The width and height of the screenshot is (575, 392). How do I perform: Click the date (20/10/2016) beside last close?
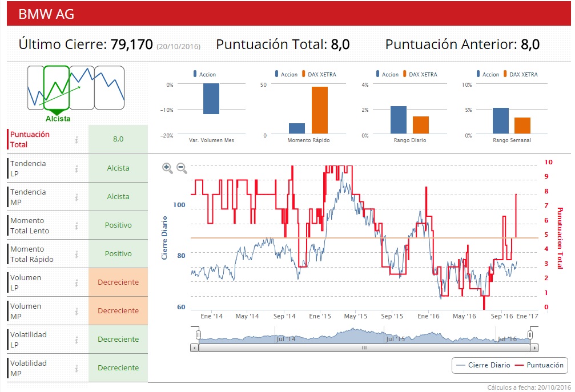coord(179,47)
